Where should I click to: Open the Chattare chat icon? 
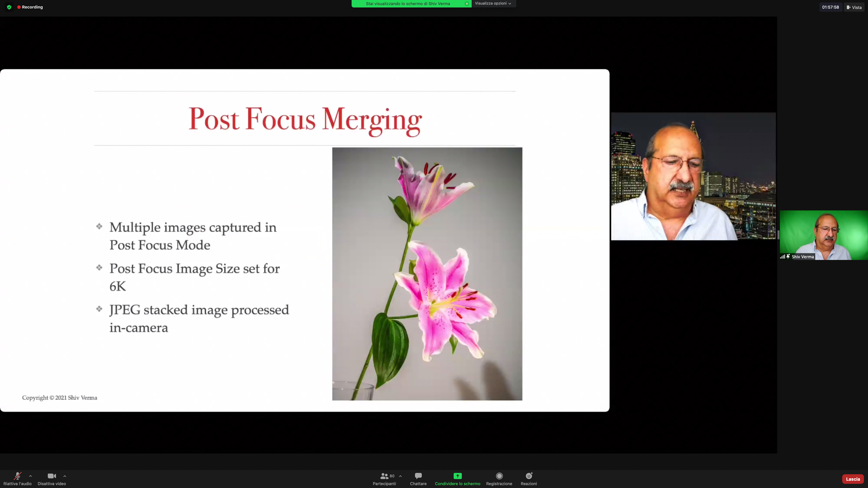click(418, 476)
